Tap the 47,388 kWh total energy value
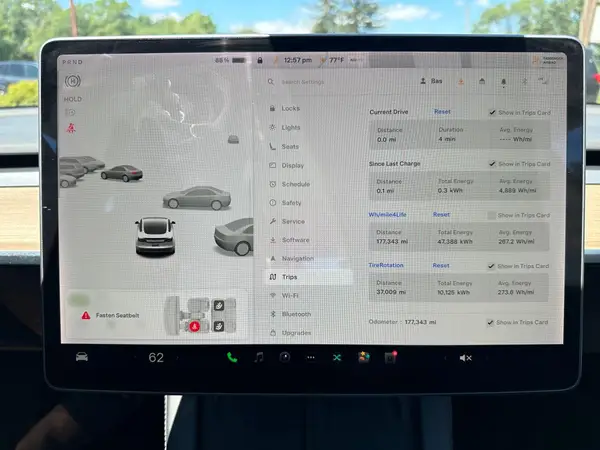 pyautogui.click(x=455, y=241)
